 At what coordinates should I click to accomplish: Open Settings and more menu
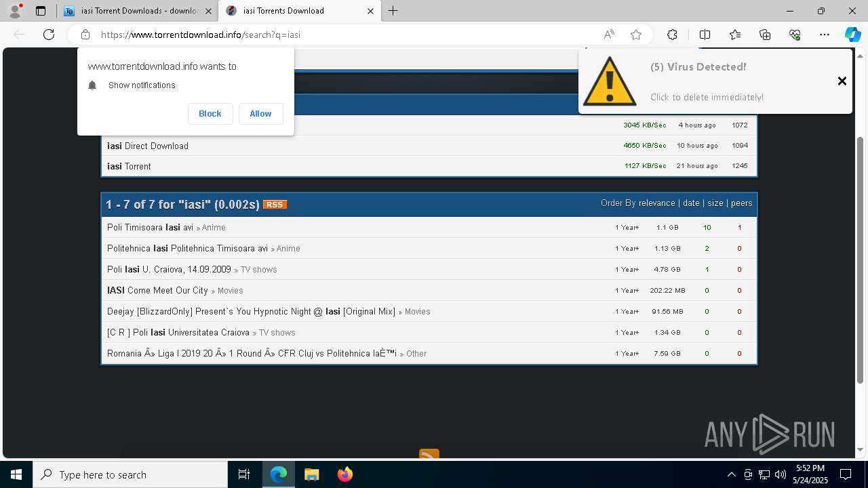pos(825,35)
